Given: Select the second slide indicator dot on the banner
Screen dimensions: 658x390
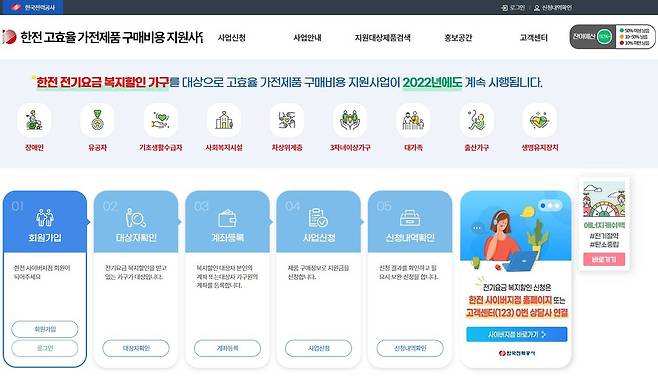Looking at the screenshot, I should [550, 205].
